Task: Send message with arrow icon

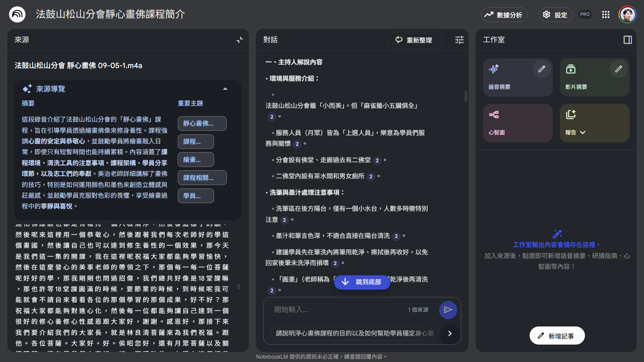Action: pos(448,310)
